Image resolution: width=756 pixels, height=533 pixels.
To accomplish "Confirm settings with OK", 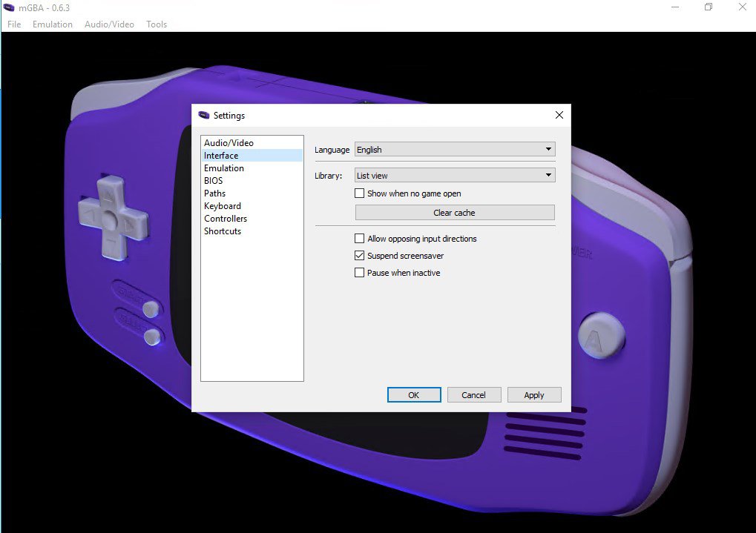I will point(414,394).
